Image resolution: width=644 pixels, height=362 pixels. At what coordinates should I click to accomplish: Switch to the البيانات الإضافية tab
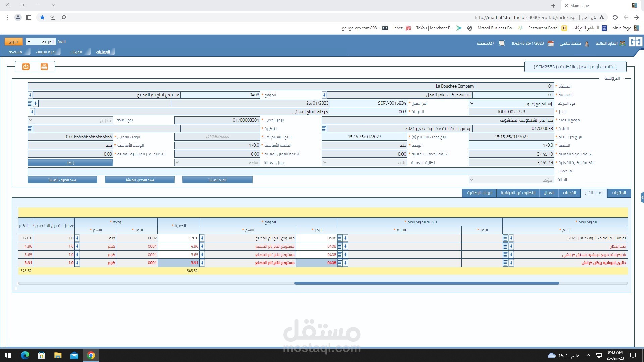480,193
